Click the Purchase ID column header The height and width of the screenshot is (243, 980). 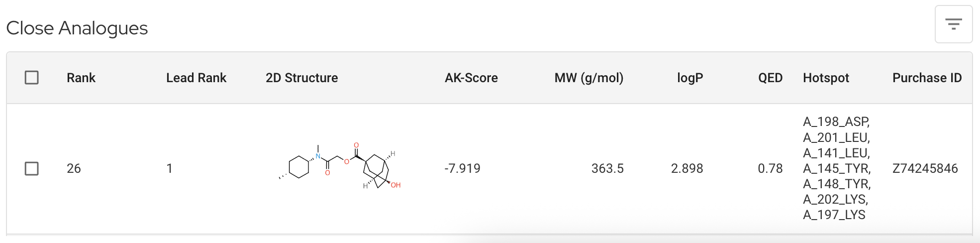927,78
